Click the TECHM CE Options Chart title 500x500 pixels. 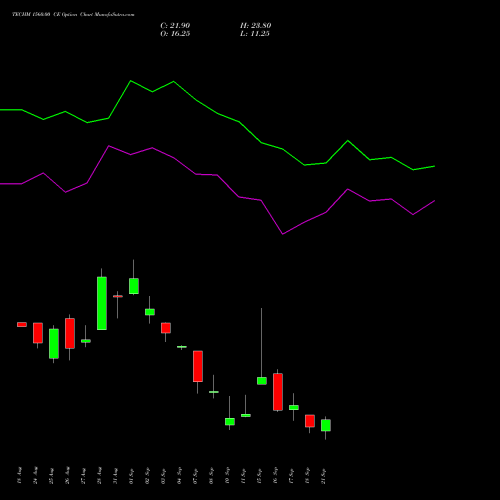coord(73,15)
